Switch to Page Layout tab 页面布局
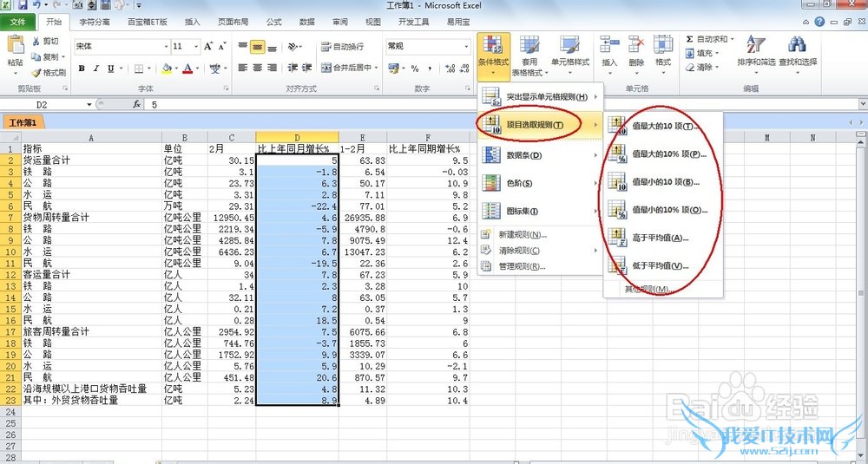868x464 pixels. (233, 23)
